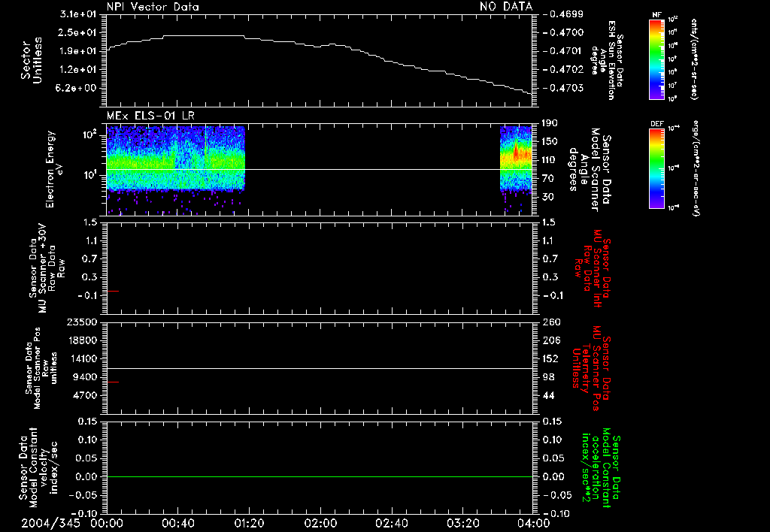Image resolution: width=770 pixels, height=532 pixels.
Task: Click the "MU Scanner +30V Raw Data" axis title
Action: click(47, 268)
